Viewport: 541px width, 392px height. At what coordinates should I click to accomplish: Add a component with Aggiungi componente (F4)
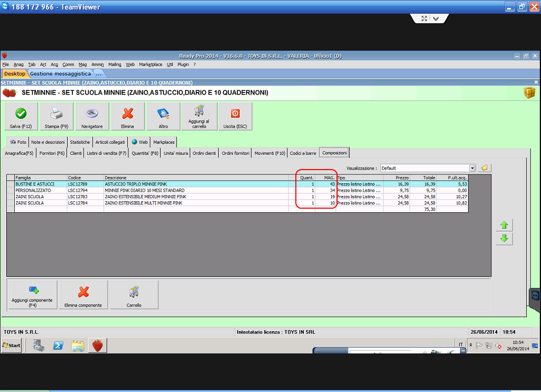[32, 294]
